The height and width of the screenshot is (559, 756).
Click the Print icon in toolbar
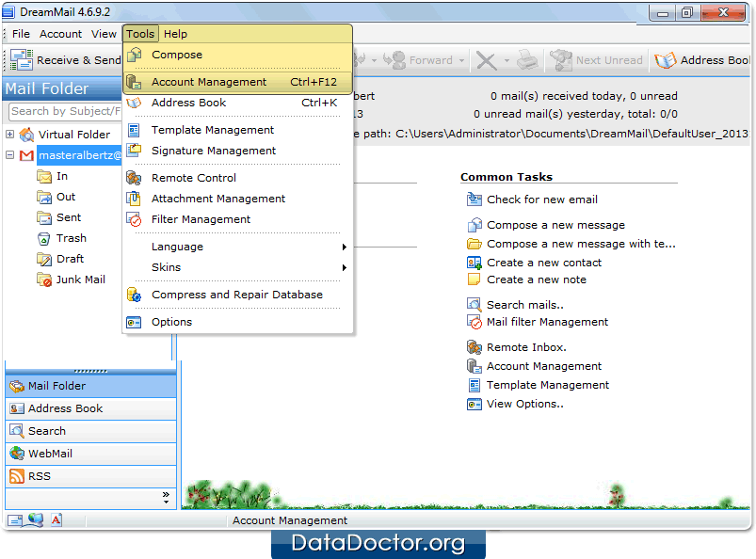(x=527, y=60)
